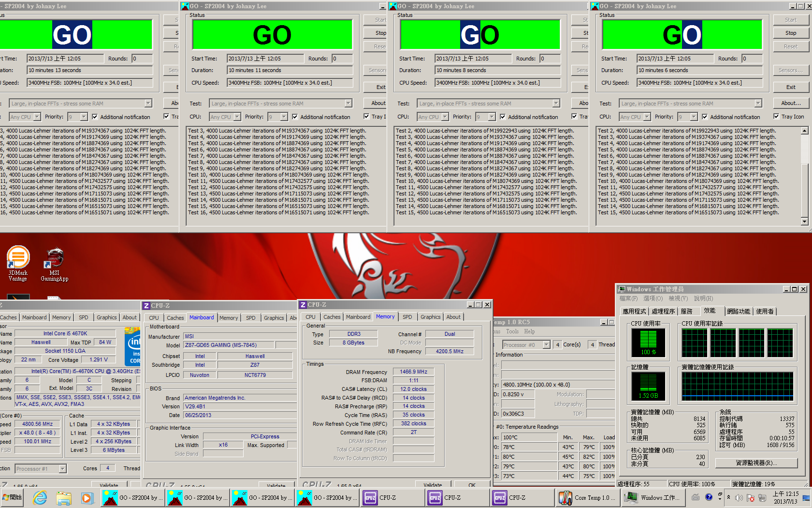Open the Windows Explorer folder on the taskbar
The height and width of the screenshot is (508, 812).
tap(63, 497)
